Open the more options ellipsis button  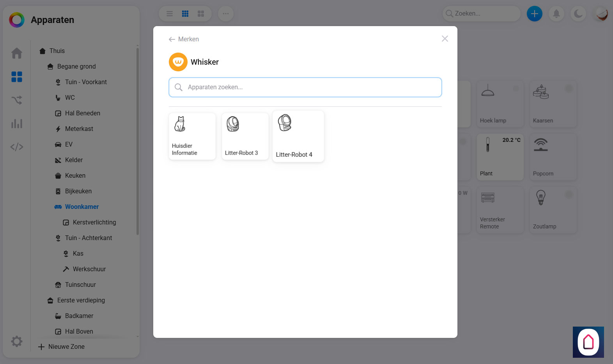point(226,14)
